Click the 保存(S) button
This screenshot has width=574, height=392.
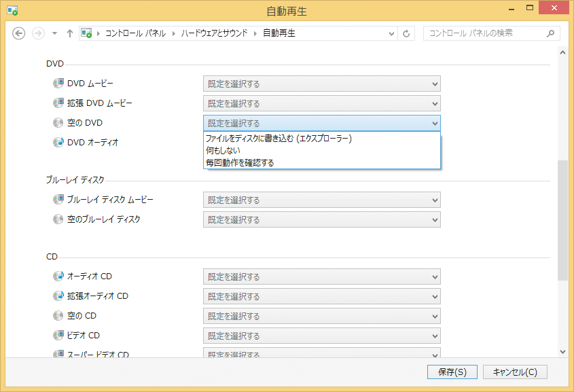click(452, 372)
